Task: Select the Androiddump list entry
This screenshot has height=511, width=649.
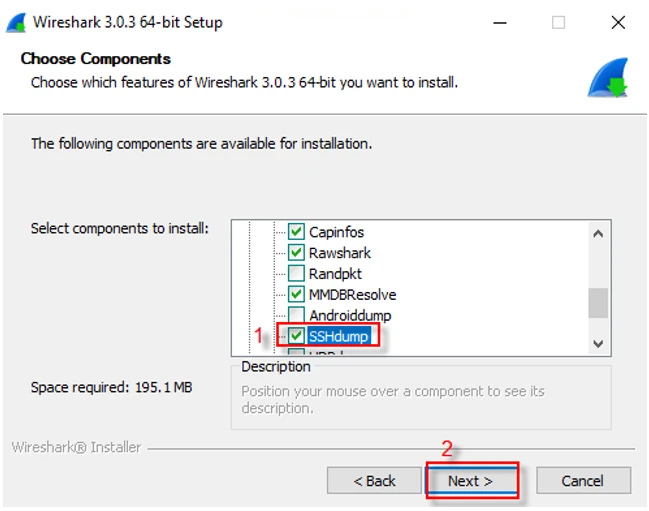Action: point(350,316)
